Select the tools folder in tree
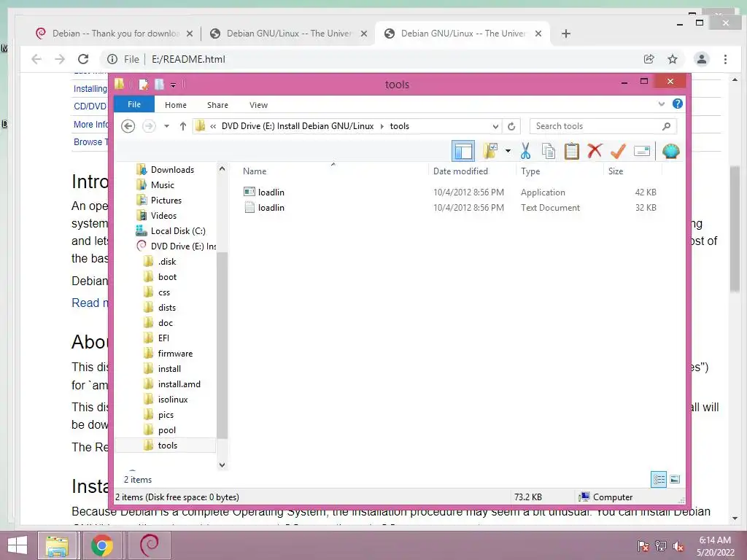Viewport: 747px width, 560px height. [167, 446]
